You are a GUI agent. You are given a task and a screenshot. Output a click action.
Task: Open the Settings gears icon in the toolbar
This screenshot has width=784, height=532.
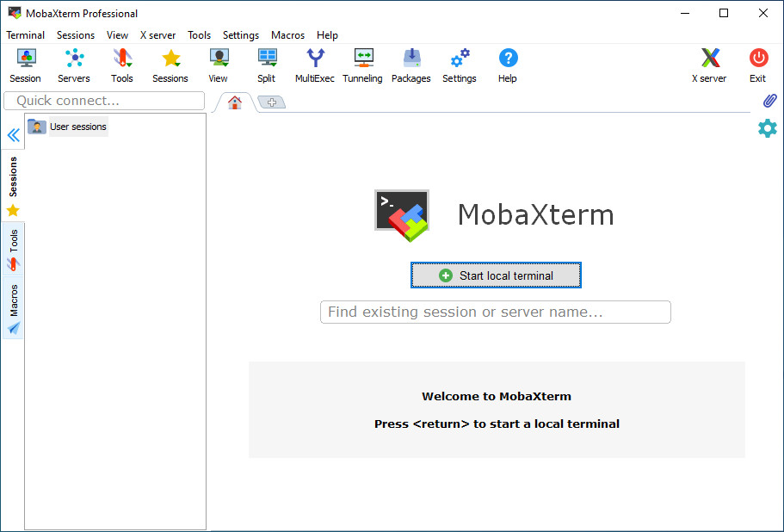click(460, 65)
